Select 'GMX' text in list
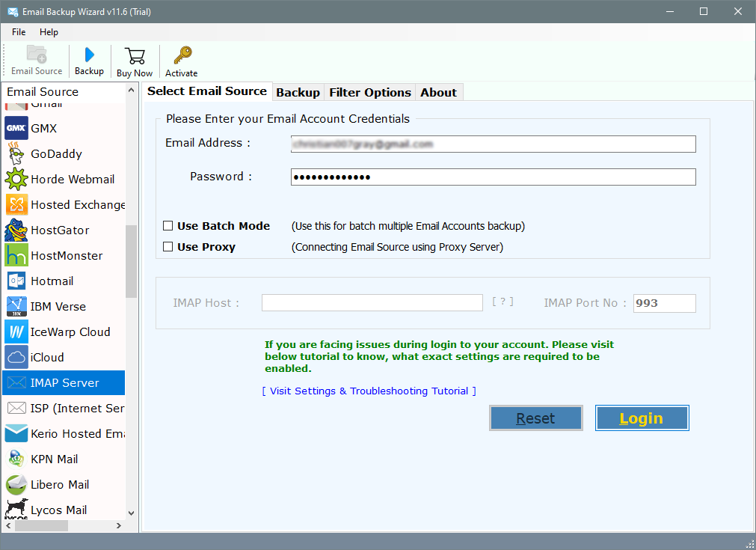The height and width of the screenshot is (550, 756). click(44, 129)
